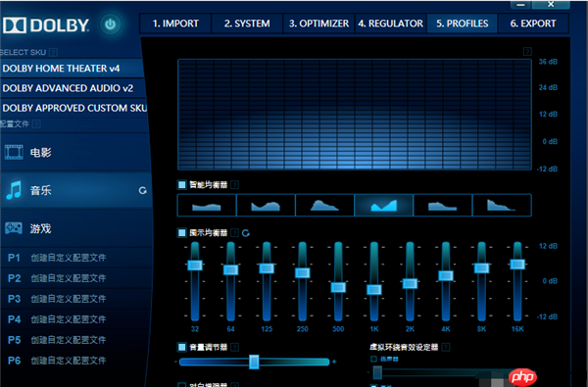Viewport: 588px width, 387px height.
Task: Create custom profile P4
Action: (76, 319)
